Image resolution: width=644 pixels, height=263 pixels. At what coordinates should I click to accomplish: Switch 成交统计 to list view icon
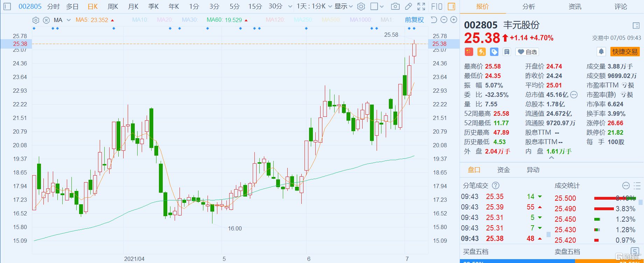[x=637, y=185]
